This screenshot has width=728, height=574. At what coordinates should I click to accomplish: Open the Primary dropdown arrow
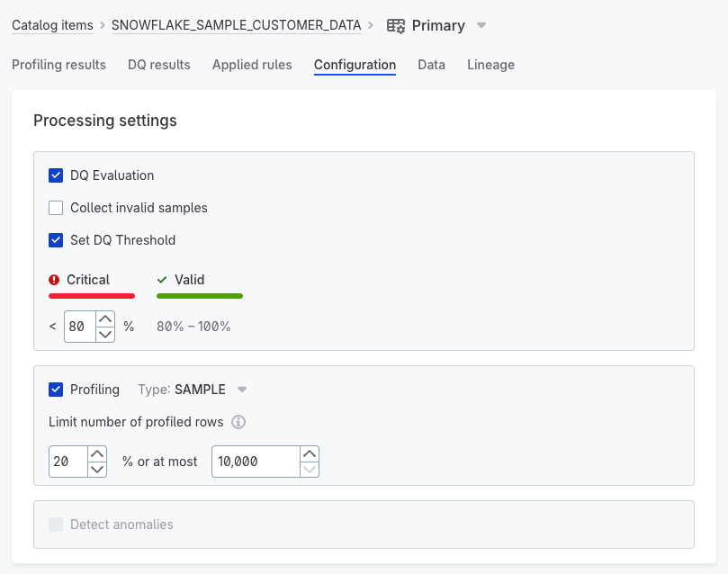tap(481, 26)
